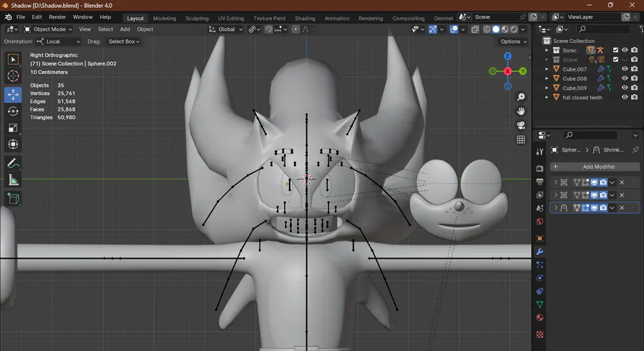644x351 pixels.
Task: Toggle the Scene collection exclude checkbox
Action: (x=615, y=59)
